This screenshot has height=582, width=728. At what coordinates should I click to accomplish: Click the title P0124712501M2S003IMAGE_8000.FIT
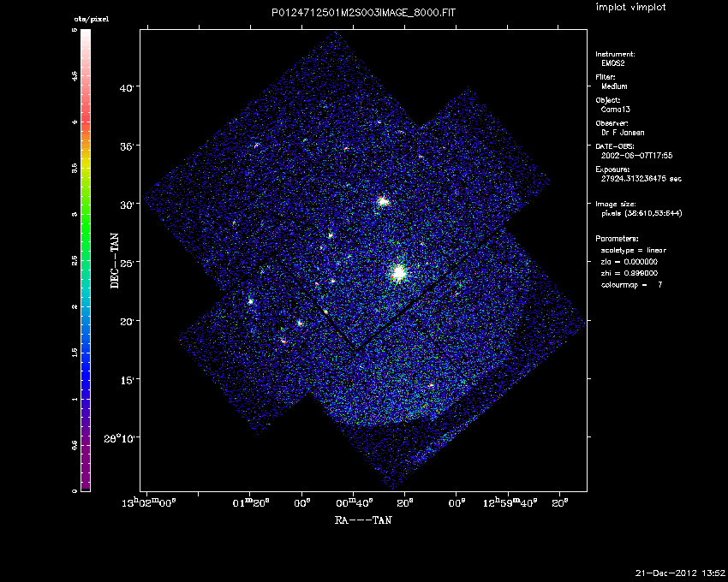pyautogui.click(x=363, y=13)
